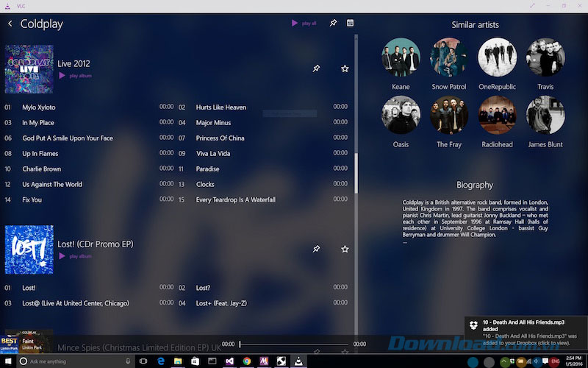The height and width of the screenshot is (368, 588).
Task: Open Task View on taskbar
Action: 143,361
